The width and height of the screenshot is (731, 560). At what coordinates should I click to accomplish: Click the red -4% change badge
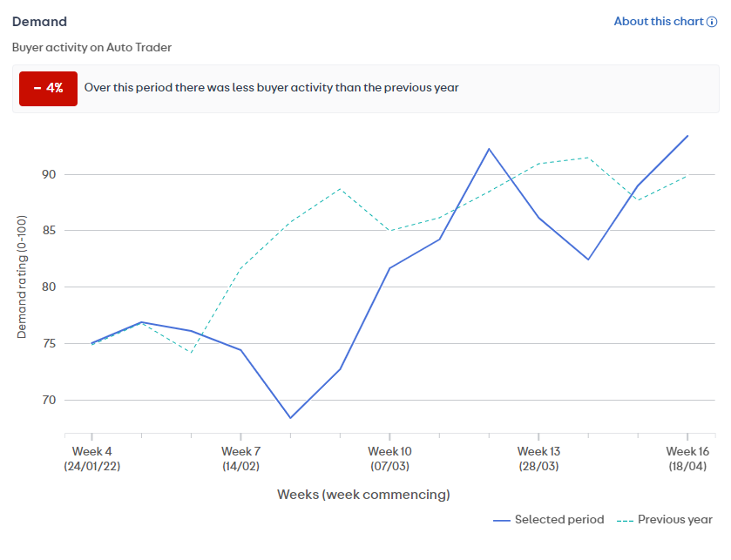[x=49, y=88]
